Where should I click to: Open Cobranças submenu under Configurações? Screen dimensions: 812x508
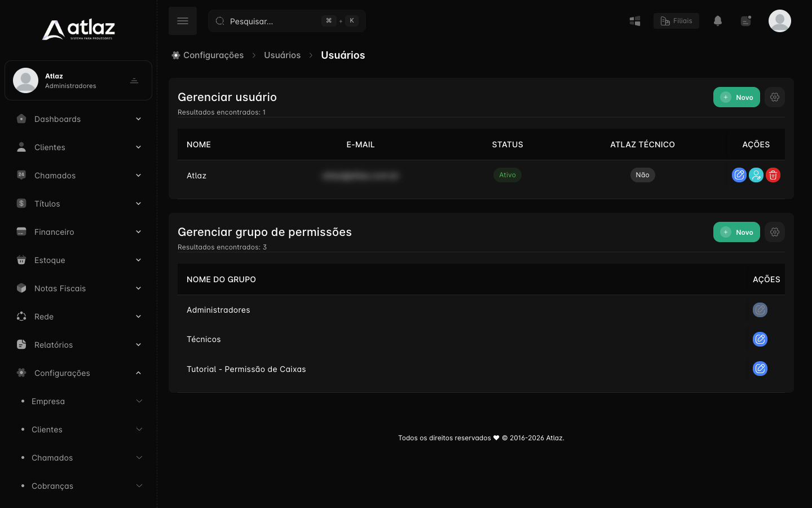pyautogui.click(x=78, y=486)
